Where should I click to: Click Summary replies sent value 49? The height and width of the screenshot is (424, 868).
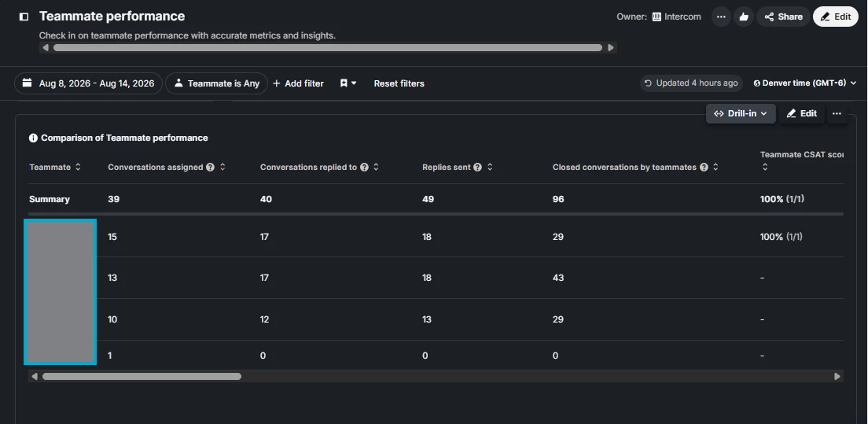click(428, 199)
